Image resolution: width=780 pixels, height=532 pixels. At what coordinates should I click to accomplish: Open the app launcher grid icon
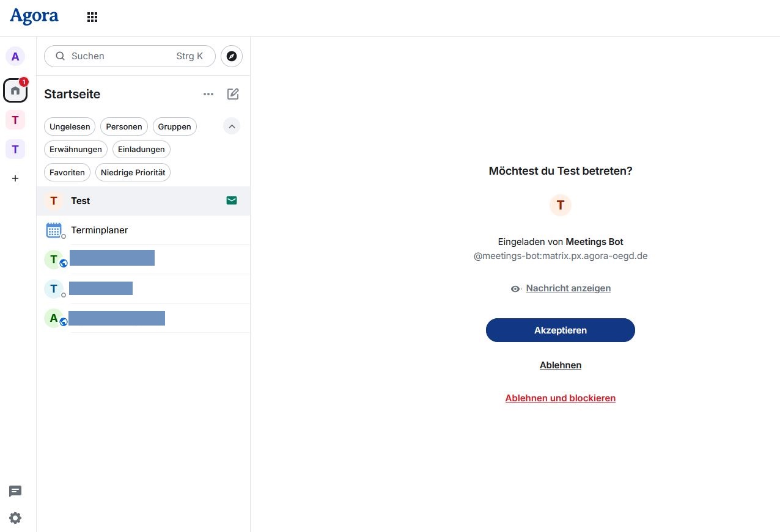[x=92, y=17]
